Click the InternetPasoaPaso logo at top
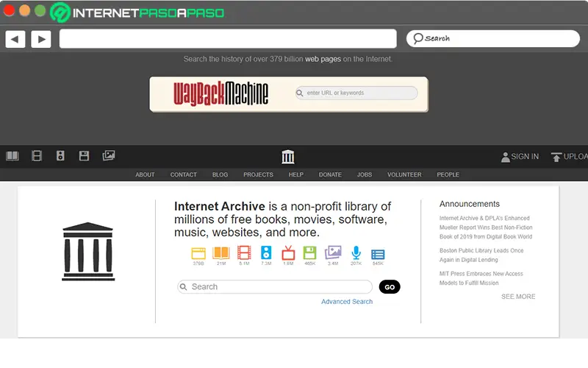 (x=137, y=13)
